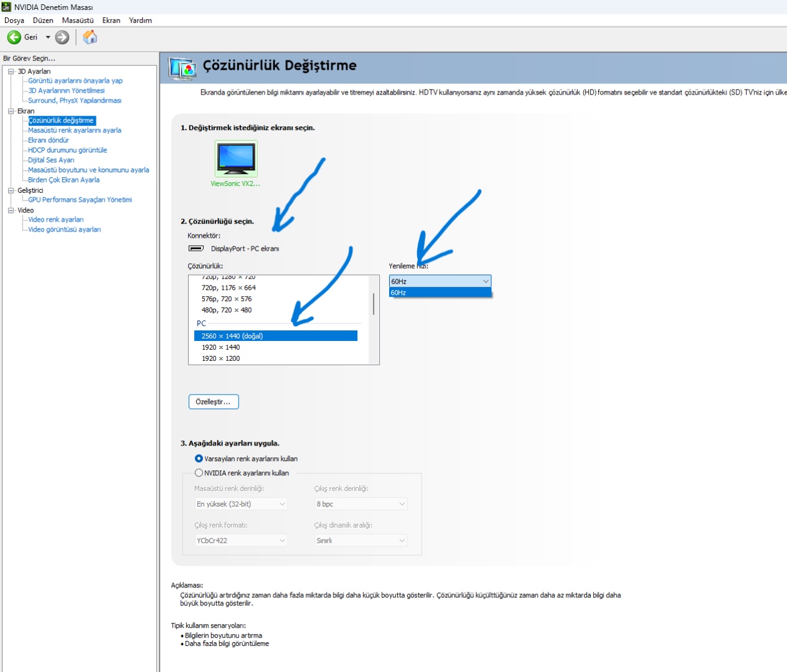787x672 pixels.
Task: Open the Ekran menu
Action: pyautogui.click(x=111, y=21)
